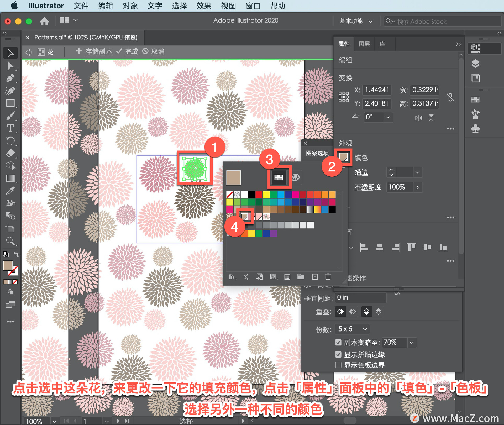The image size is (504, 425).
Task: Open zoom level dropdown at bottom
Action: click(x=55, y=421)
